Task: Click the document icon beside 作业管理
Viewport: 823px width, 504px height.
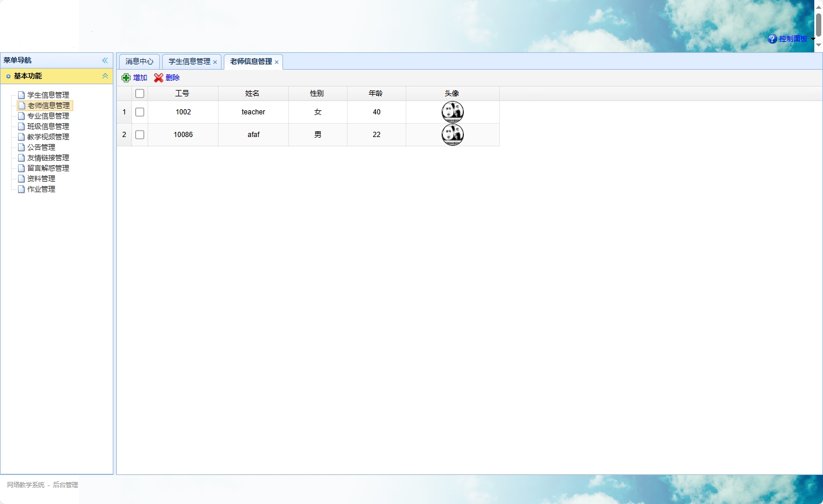Action: pyautogui.click(x=22, y=189)
